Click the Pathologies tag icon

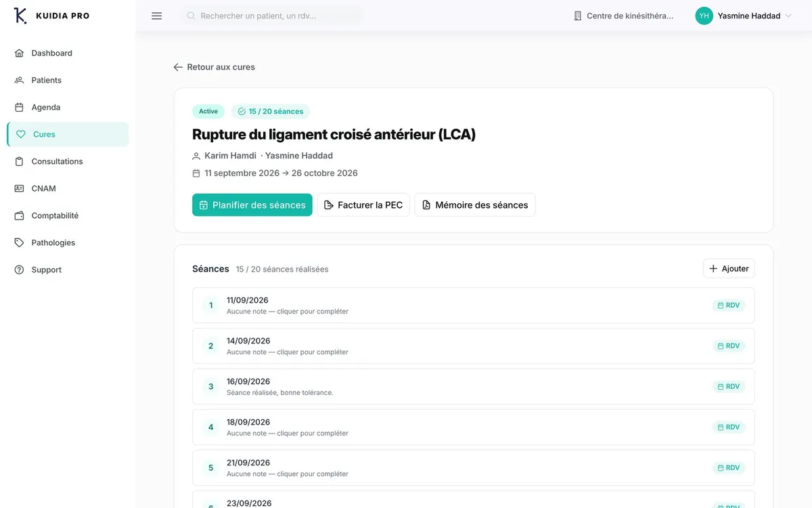(19, 242)
